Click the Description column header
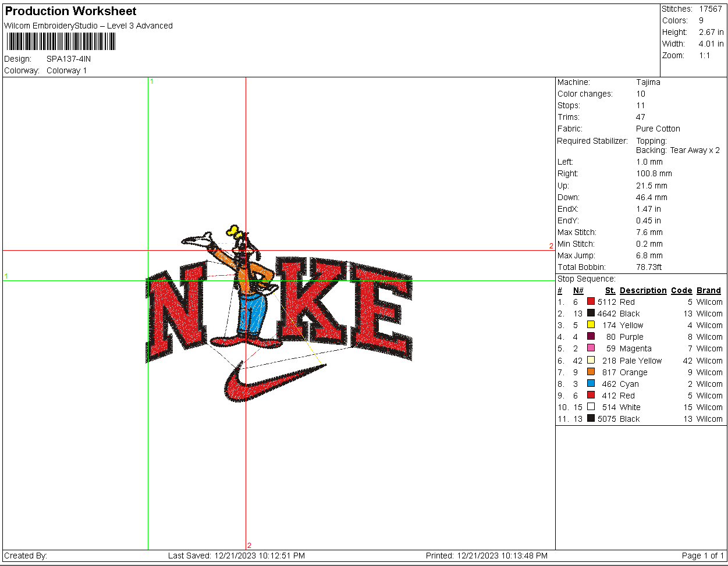Viewport: 728px width, 566px height. tap(643, 290)
